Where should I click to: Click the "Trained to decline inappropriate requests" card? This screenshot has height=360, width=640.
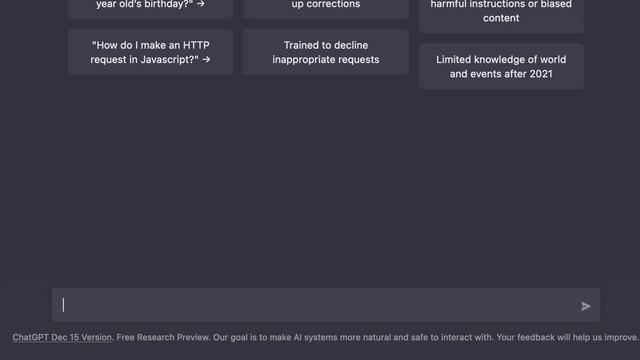[x=326, y=52]
